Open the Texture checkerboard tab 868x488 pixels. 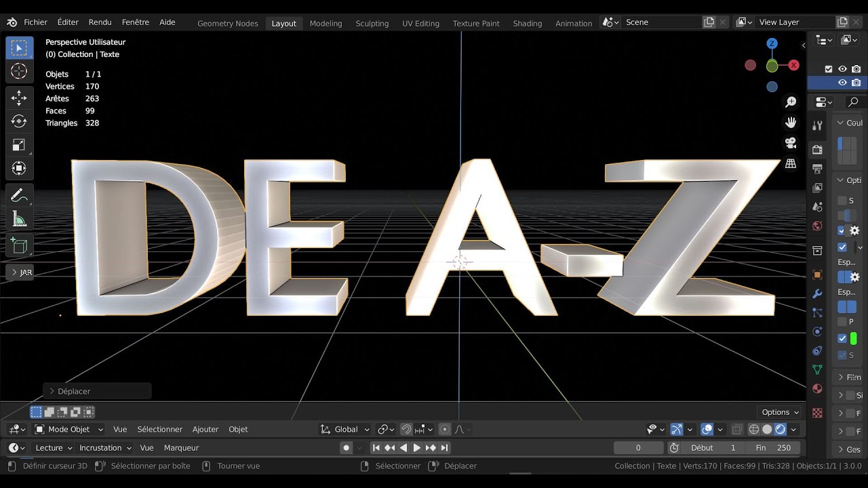(817, 412)
